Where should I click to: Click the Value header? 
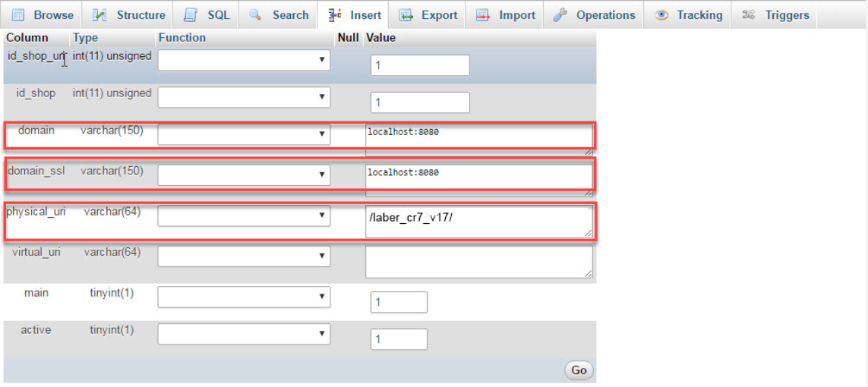click(x=381, y=38)
